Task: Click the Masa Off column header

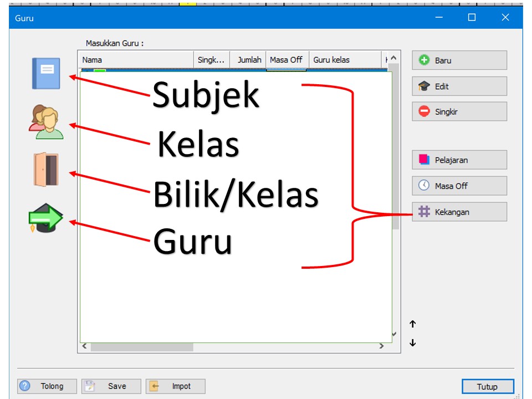Action: tap(286, 60)
